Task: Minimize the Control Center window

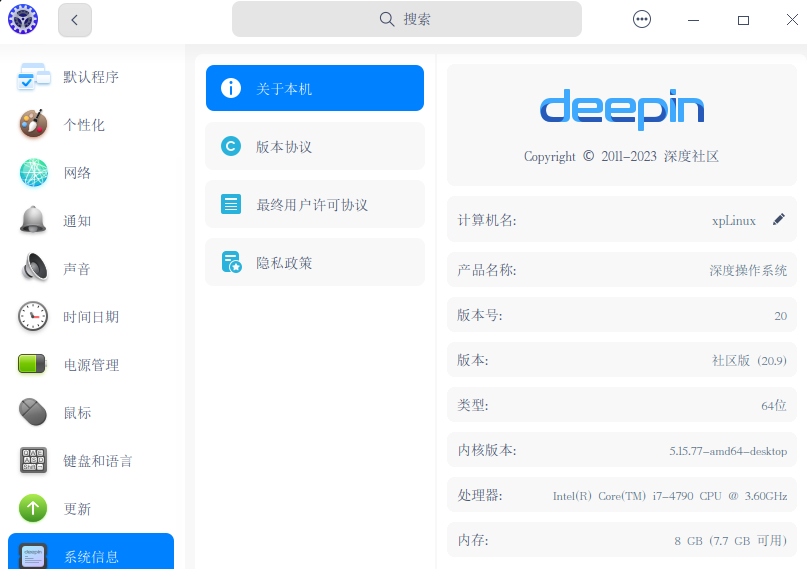Action: pyautogui.click(x=693, y=21)
